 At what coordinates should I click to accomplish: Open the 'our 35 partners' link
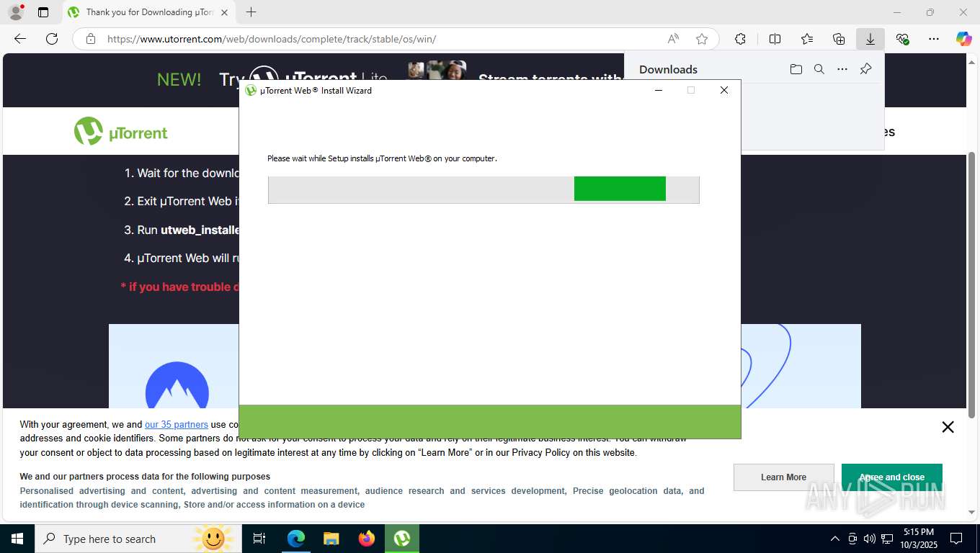pos(177,424)
